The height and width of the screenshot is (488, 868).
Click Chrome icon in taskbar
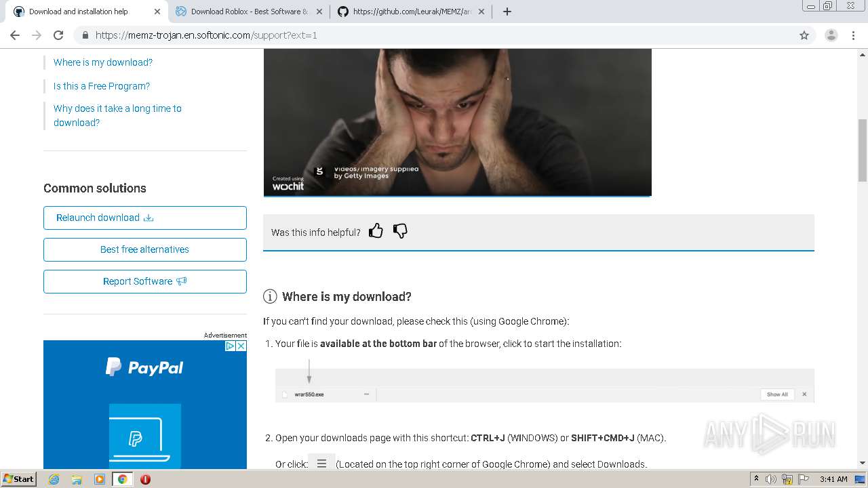click(122, 479)
